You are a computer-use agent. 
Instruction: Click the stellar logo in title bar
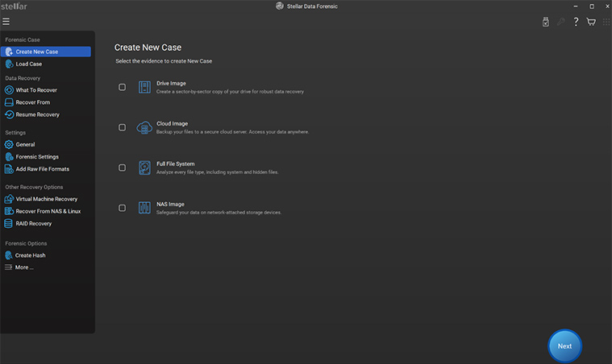[14, 6]
